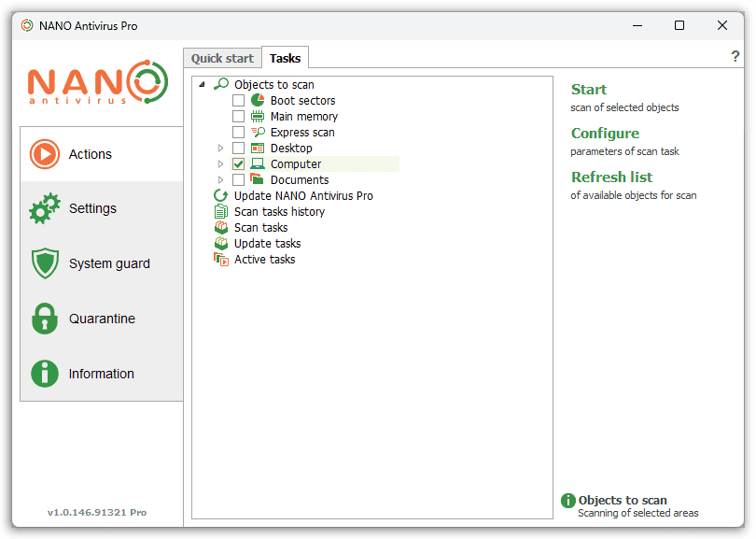The height and width of the screenshot is (539, 756).
Task: Click the Actions play icon in sidebar
Action: coord(45,154)
